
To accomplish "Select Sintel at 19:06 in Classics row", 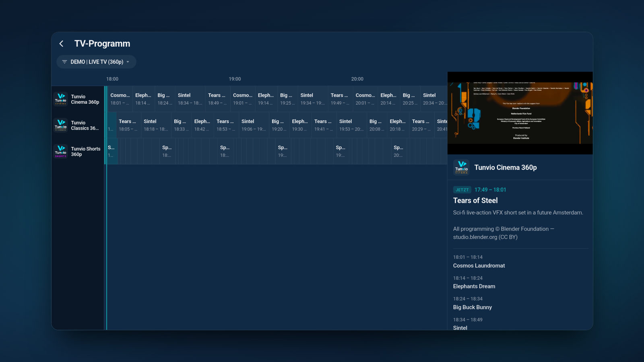I will coord(254,125).
